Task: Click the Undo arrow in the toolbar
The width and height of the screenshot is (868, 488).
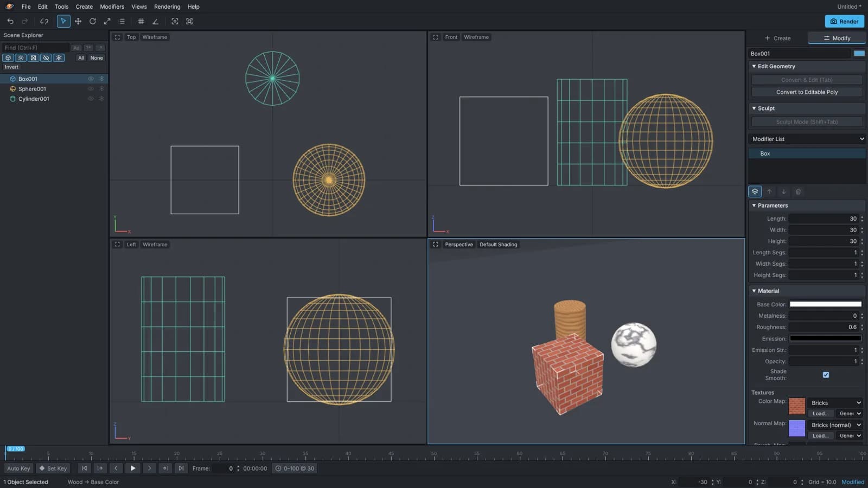Action: pyautogui.click(x=10, y=21)
